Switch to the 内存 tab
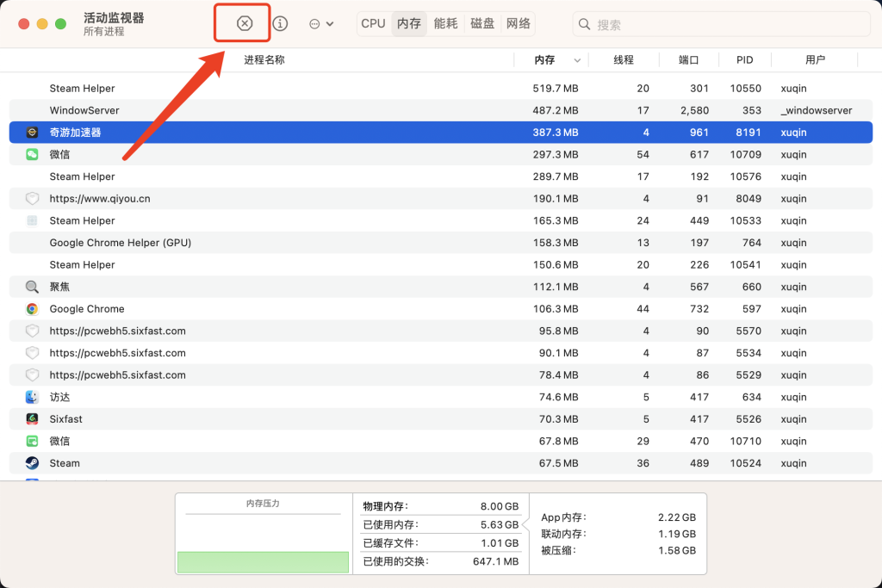Viewport: 882px width, 588px height. (409, 23)
